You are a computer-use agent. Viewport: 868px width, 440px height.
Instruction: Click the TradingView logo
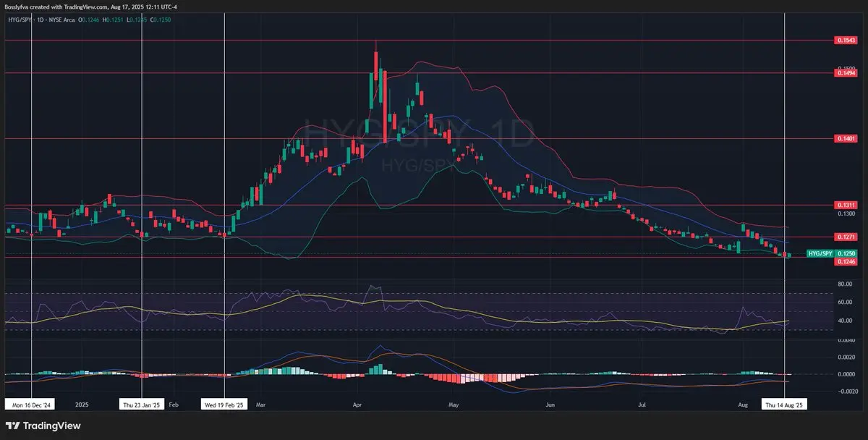[43, 426]
